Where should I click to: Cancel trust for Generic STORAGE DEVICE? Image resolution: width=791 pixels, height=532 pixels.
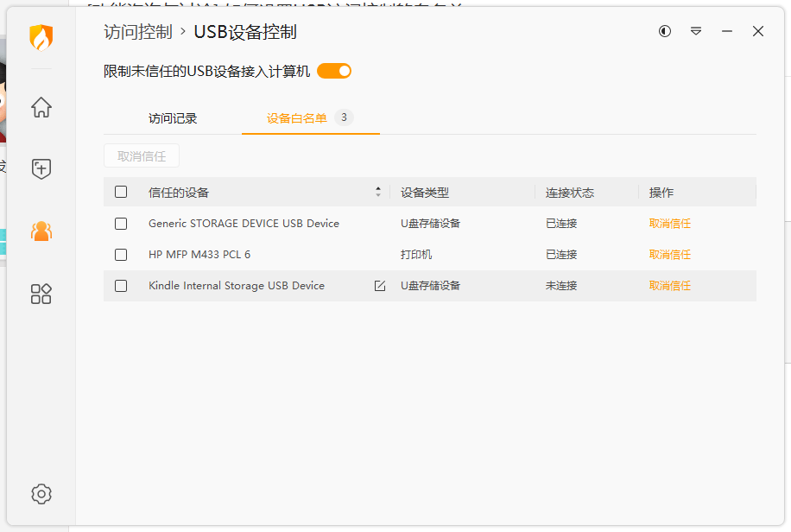click(x=670, y=224)
